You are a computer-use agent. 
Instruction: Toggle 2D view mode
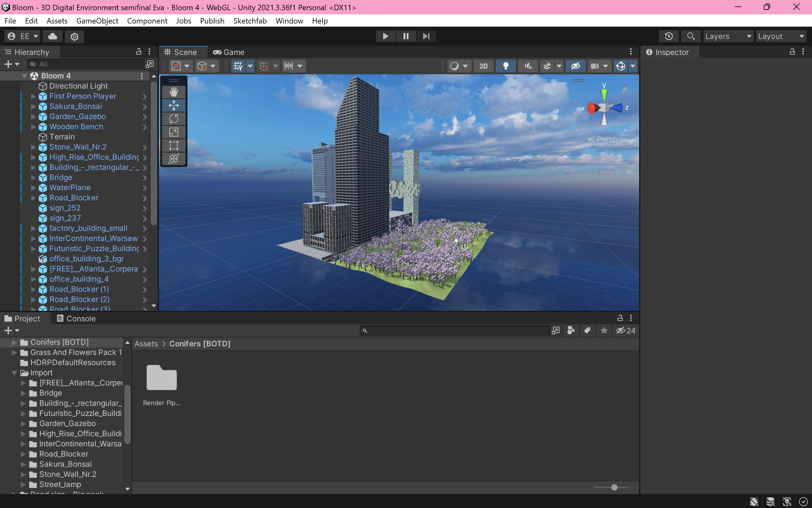click(483, 66)
